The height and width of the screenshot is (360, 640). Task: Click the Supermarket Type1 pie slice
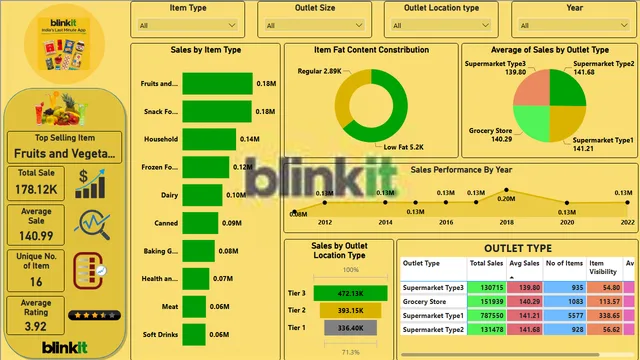click(565, 122)
